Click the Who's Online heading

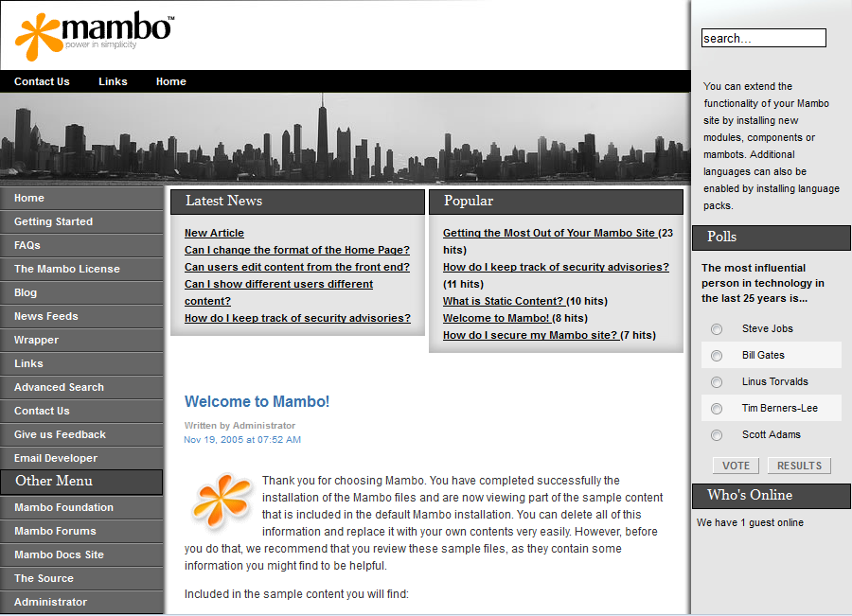click(771, 496)
